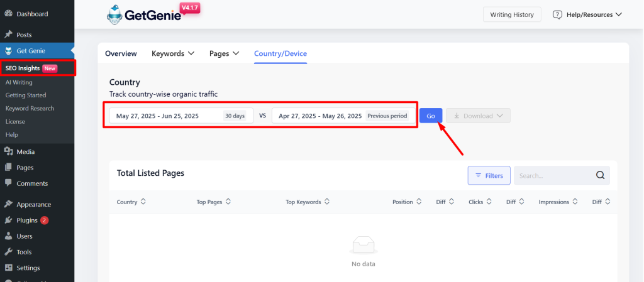Open Keyword Research submenu item
This screenshot has height=282, width=644.
30,108
